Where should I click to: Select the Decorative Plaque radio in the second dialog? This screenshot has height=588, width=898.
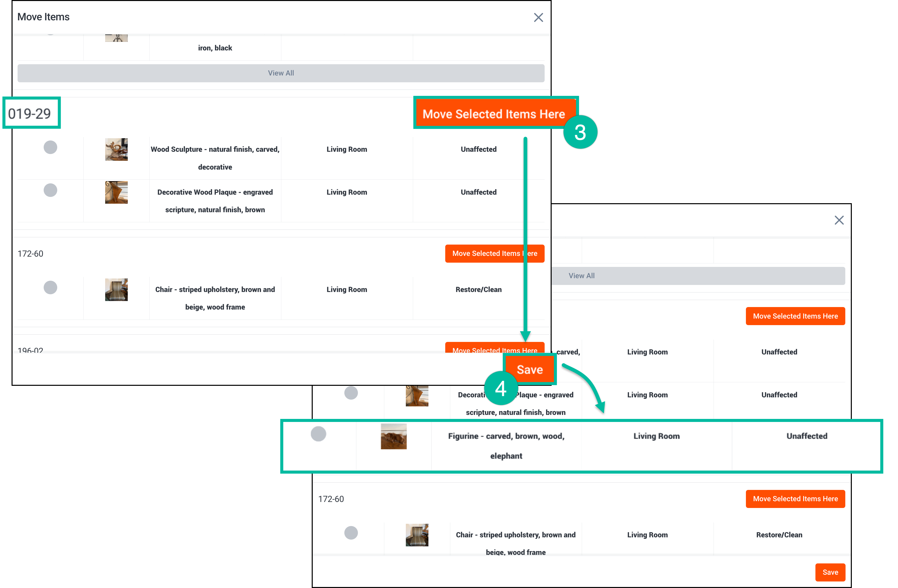pos(351,393)
